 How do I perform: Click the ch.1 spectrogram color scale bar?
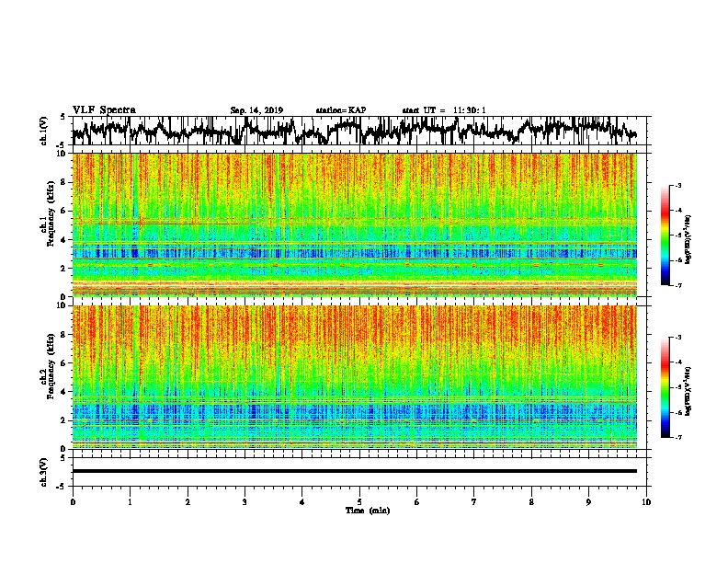665,236
